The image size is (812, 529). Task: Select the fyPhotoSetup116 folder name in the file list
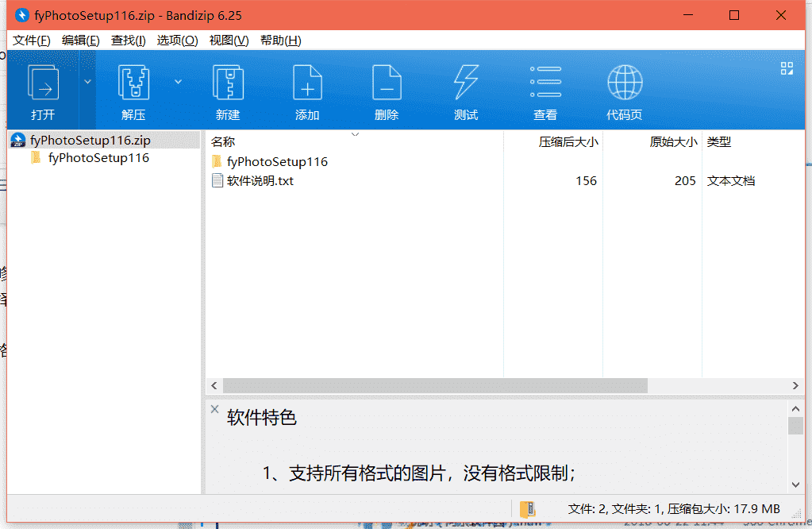coord(277,161)
